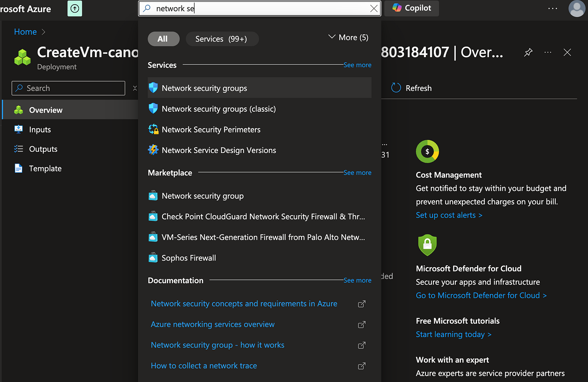The image size is (588, 382).
Task: Click the Network security groups shield icon
Action: [x=153, y=88]
